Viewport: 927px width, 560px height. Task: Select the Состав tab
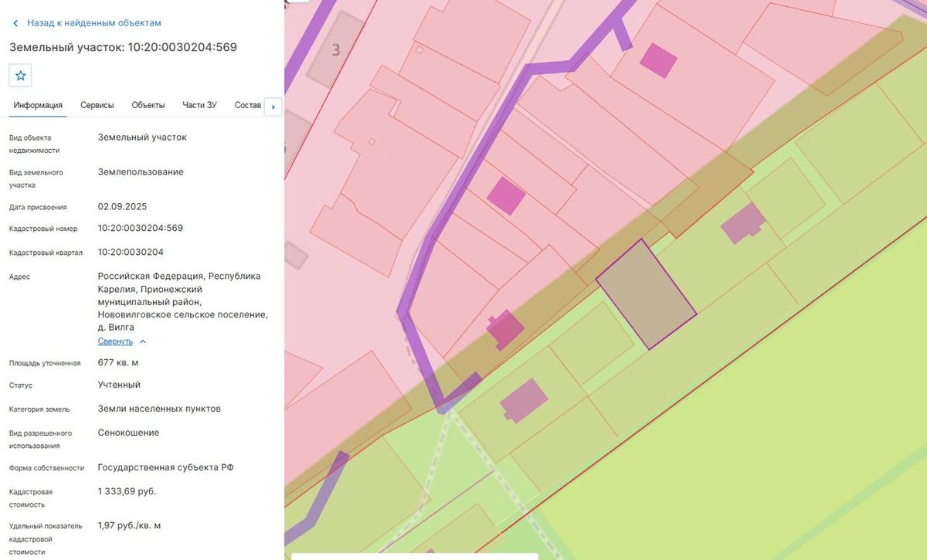[x=248, y=105]
